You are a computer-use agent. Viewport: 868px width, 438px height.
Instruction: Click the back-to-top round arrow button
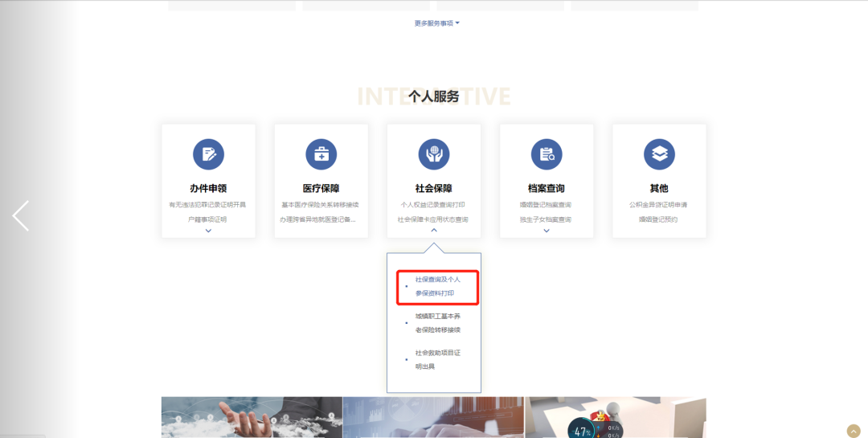[853, 431]
